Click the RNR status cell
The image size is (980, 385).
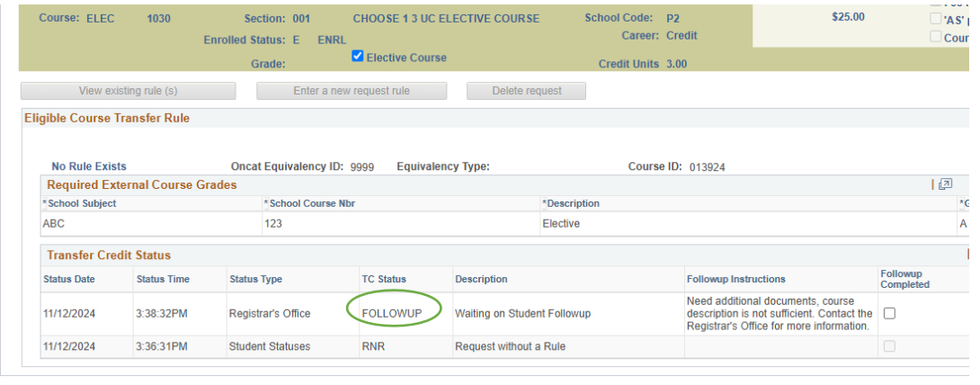(373, 346)
